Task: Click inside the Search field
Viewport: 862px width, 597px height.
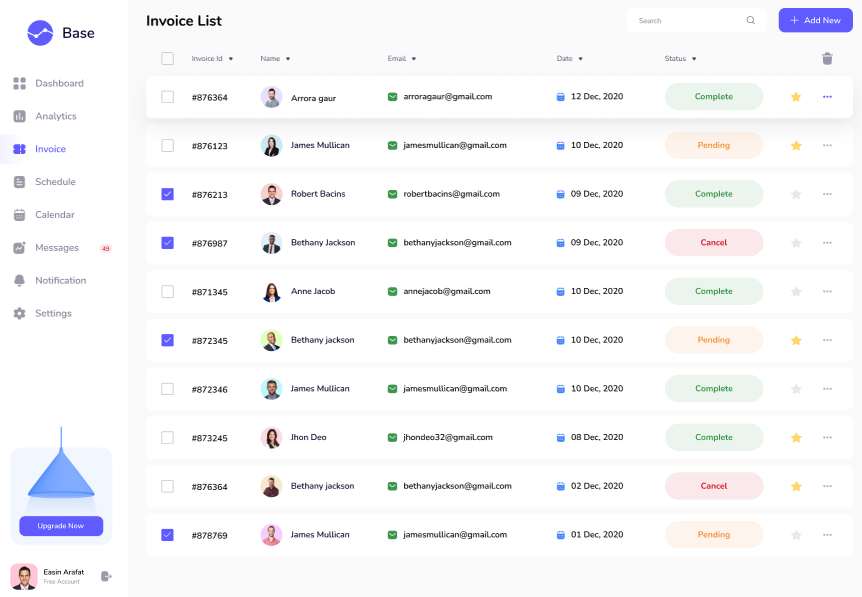Action: point(690,20)
